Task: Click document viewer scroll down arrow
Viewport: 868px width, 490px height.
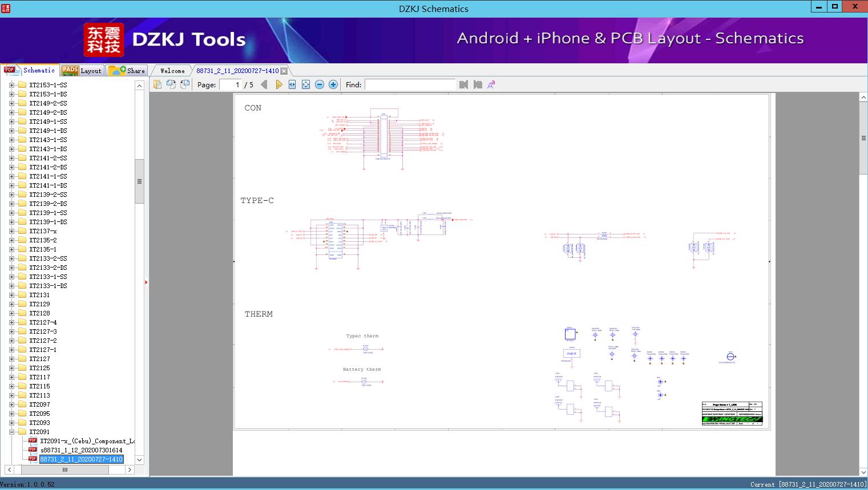Action: pos(863,471)
